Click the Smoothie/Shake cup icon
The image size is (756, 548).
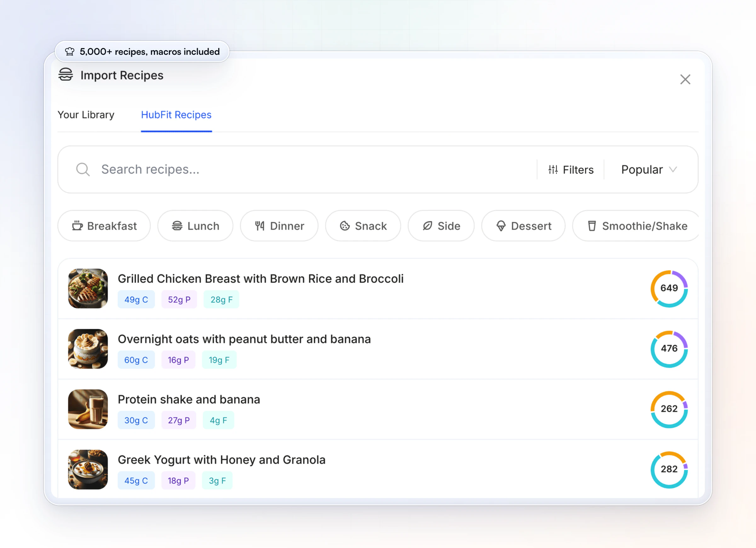pos(592,226)
